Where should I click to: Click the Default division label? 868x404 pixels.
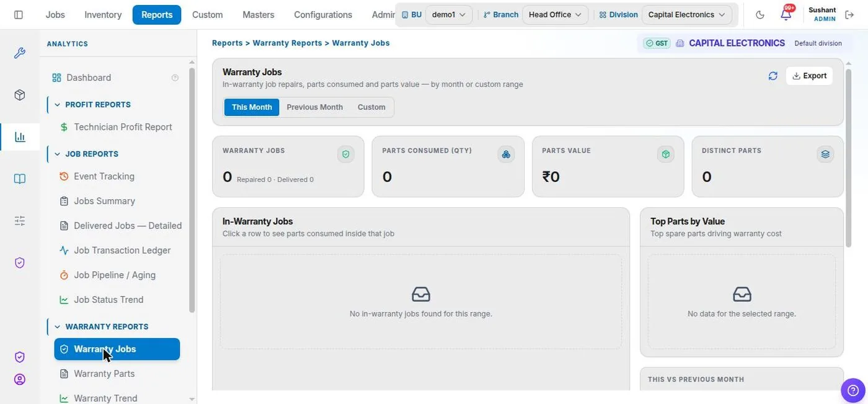click(x=818, y=43)
